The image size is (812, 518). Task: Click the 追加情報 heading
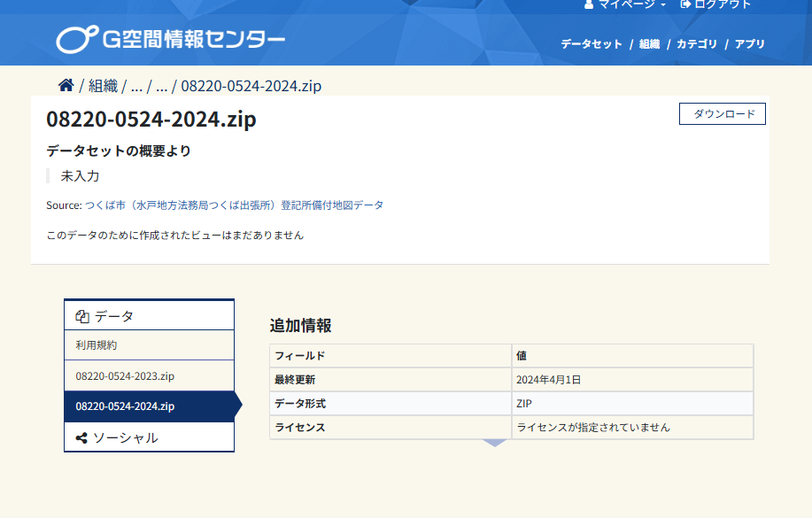(x=300, y=325)
